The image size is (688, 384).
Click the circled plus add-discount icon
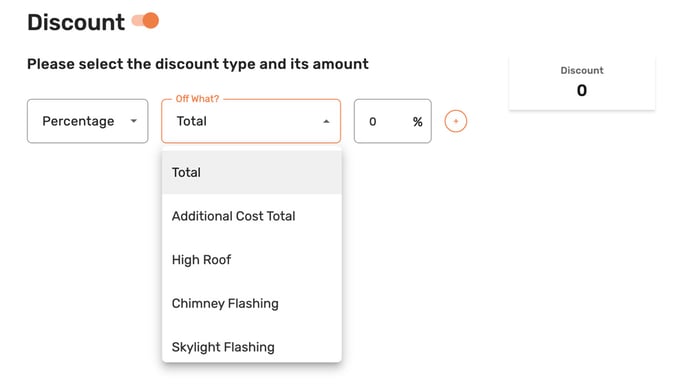[455, 121]
